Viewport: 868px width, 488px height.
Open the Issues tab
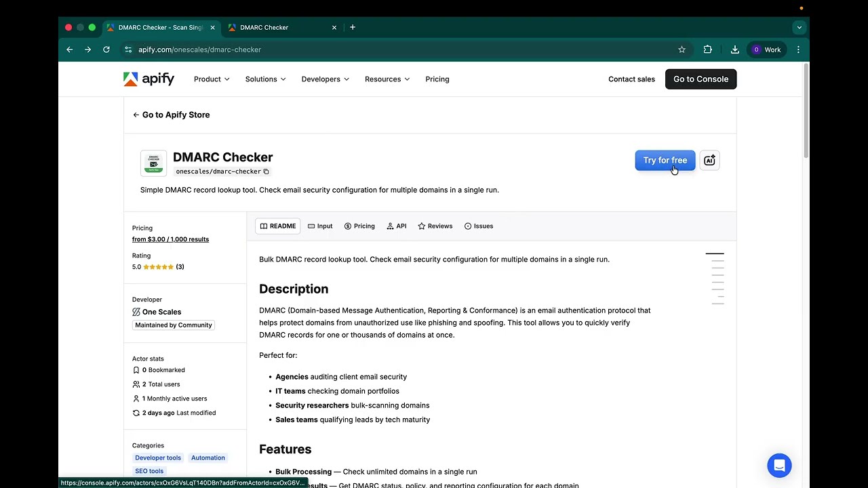click(x=479, y=226)
